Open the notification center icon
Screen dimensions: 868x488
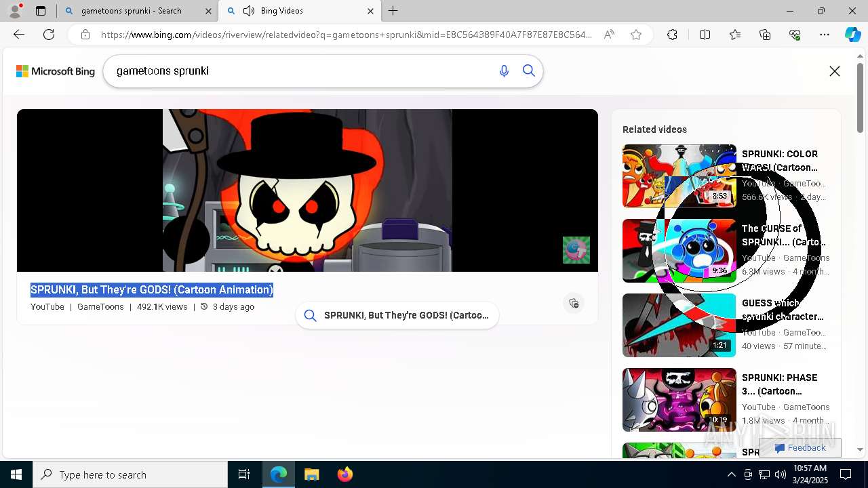pos(846,474)
